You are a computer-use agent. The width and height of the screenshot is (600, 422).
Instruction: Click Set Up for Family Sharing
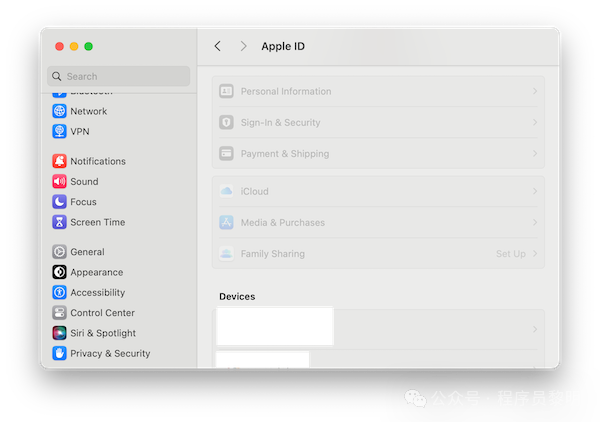pos(510,254)
